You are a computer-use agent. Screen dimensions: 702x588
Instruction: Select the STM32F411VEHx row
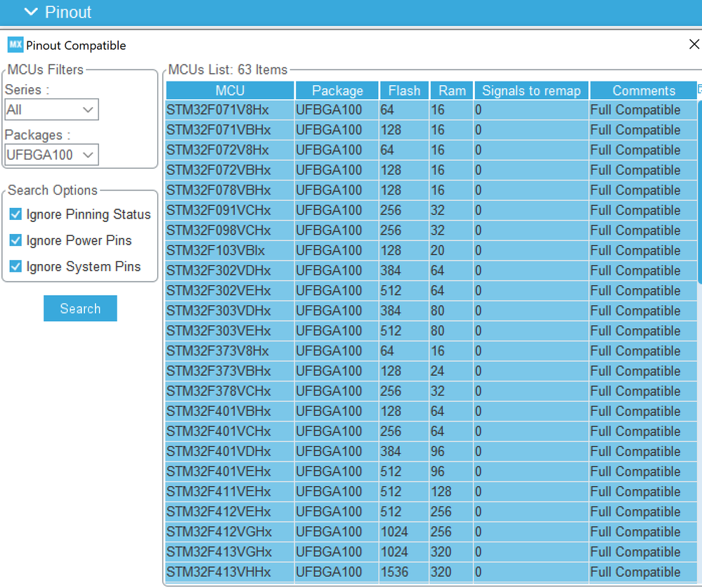click(x=431, y=492)
